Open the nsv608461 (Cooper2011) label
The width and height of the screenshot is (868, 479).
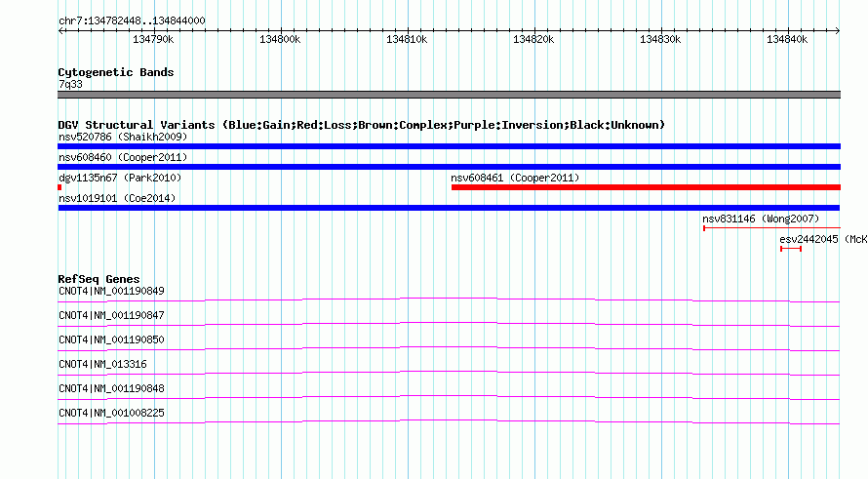[515, 178]
